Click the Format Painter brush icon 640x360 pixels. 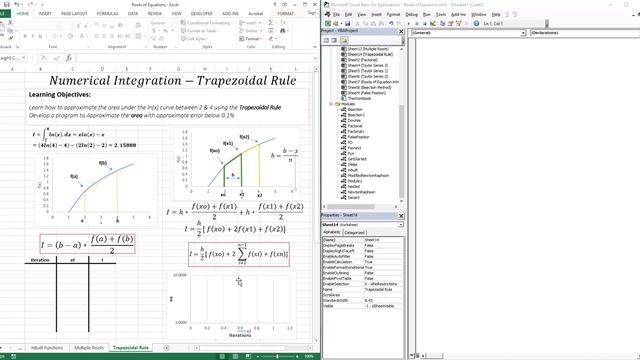pos(10,38)
